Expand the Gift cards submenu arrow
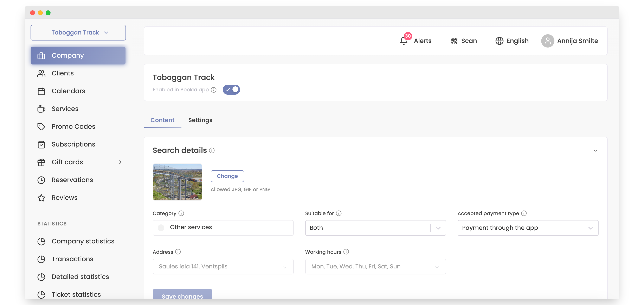This screenshot has height=305, width=644. point(120,162)
